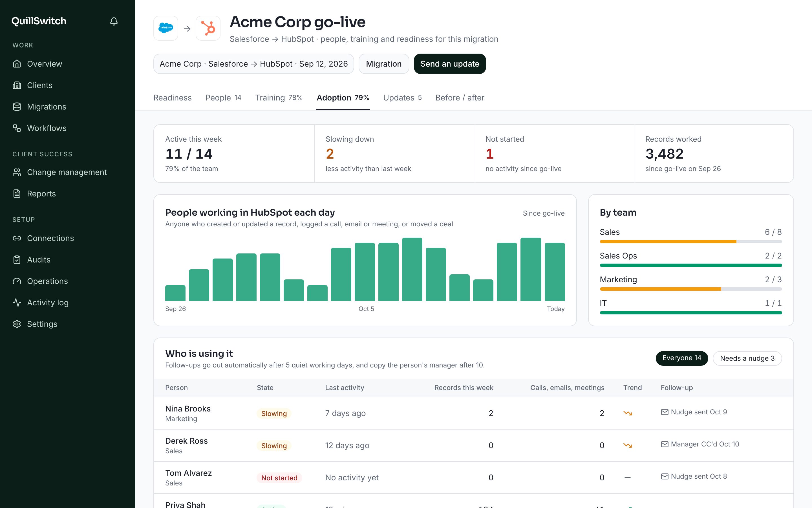Click Send an update button
This screenshot has width=812, height=508.
[450, 64]
